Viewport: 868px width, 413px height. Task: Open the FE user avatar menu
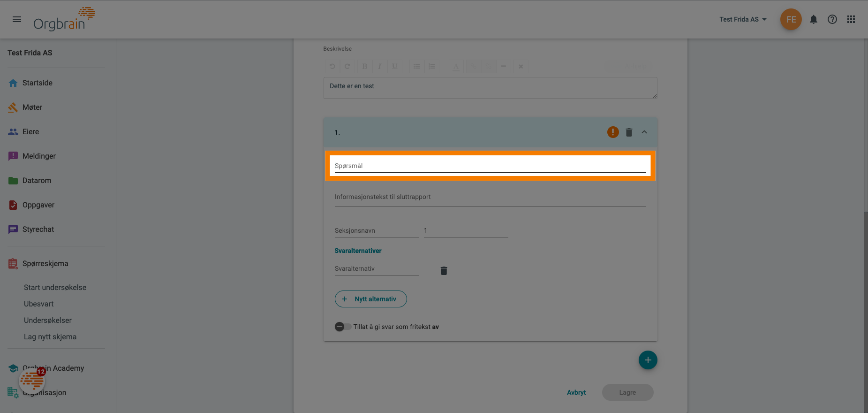pos(791,19)
